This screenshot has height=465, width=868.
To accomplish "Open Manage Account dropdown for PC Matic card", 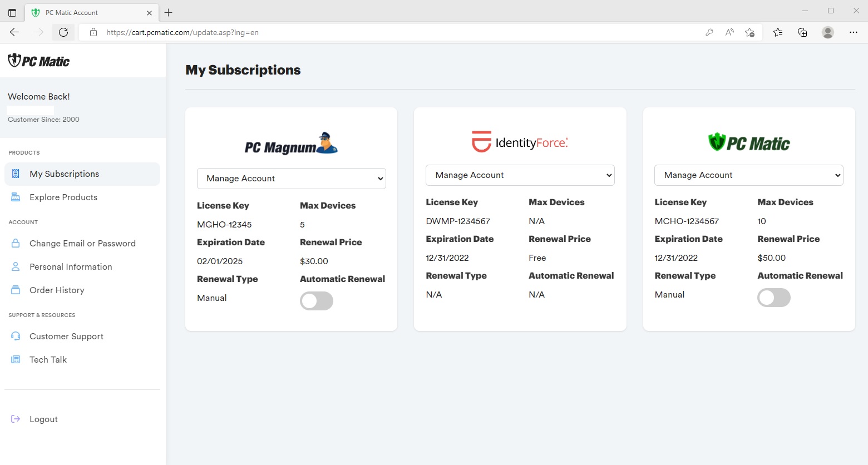I will pyautogui.click(x=749, y=175).
